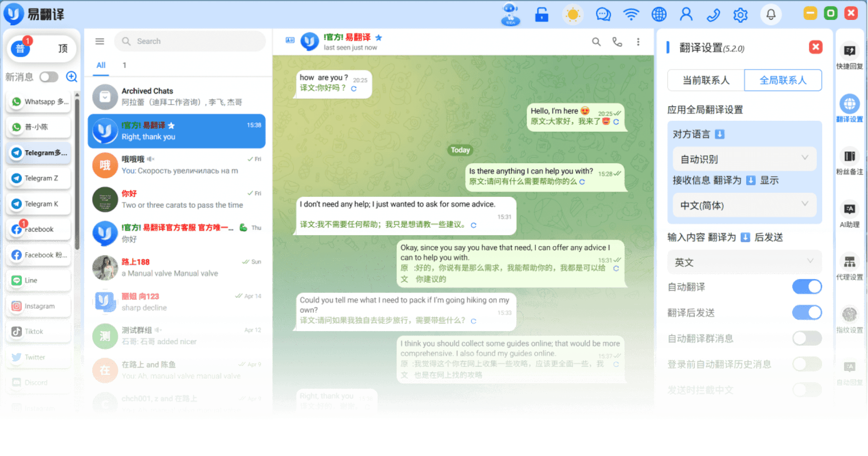Image resolution: width=868 pixels, height=456 pixels.
Task: Start a voice call in chat header
Action: (x=617, y=42)
